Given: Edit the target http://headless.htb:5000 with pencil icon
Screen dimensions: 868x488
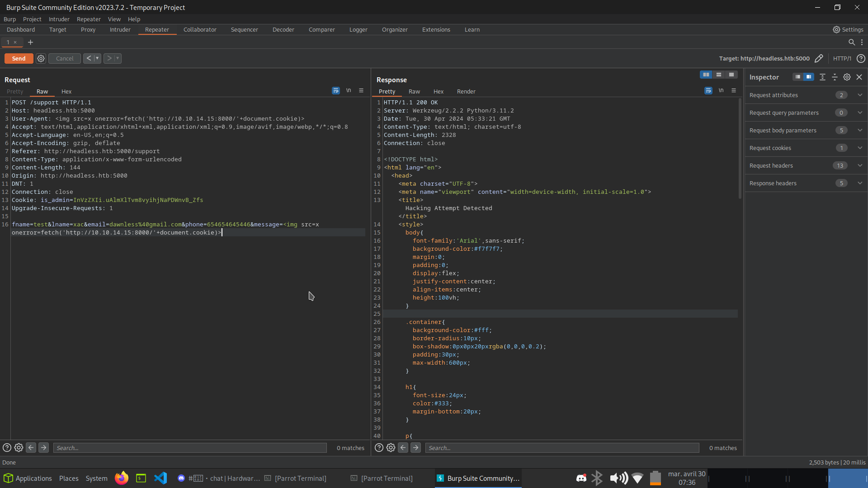Looking at the screenshot, I should click(x=820, y=58).
